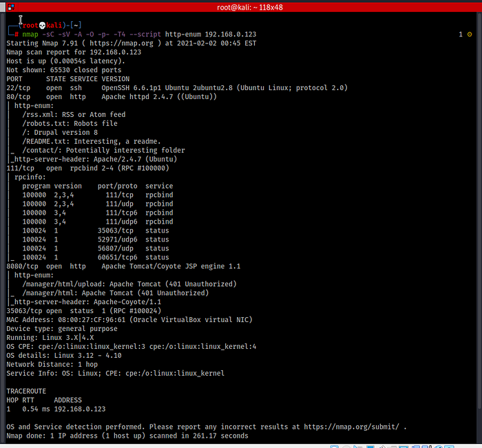Click the rpcinfo program version header row
Viewport: 482px width, 448px height.
[x=97, y=186]
